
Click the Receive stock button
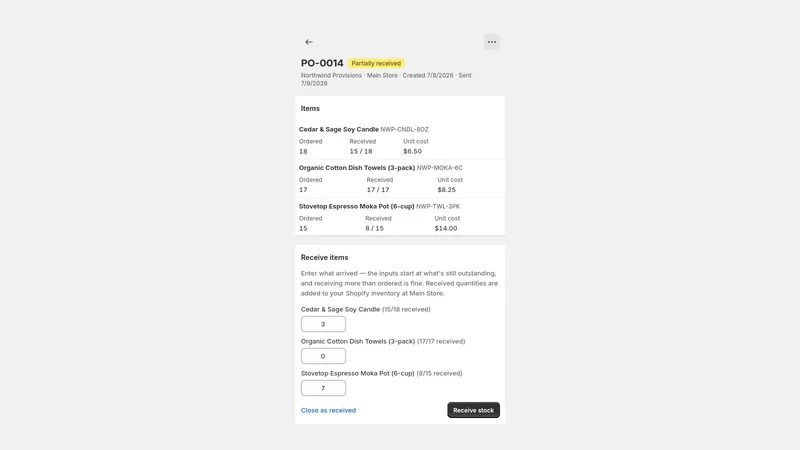(473, 410)
